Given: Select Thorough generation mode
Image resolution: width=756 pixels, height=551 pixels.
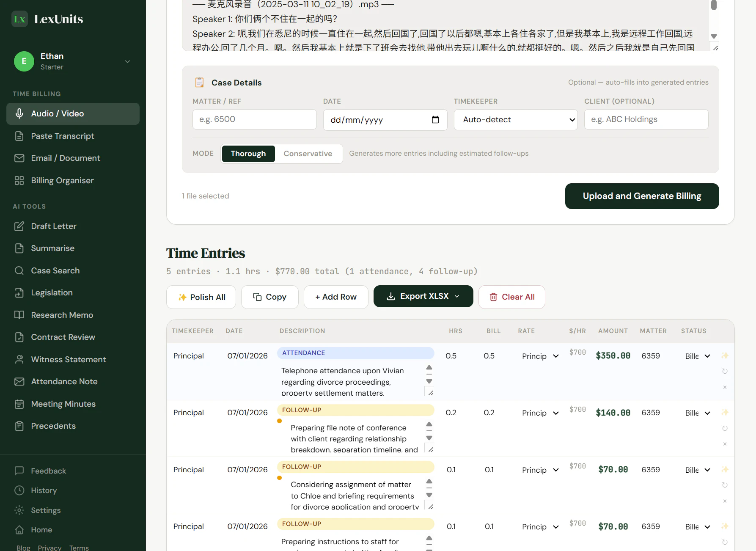Looking at the screenshot, I should (x=248, y=154).
